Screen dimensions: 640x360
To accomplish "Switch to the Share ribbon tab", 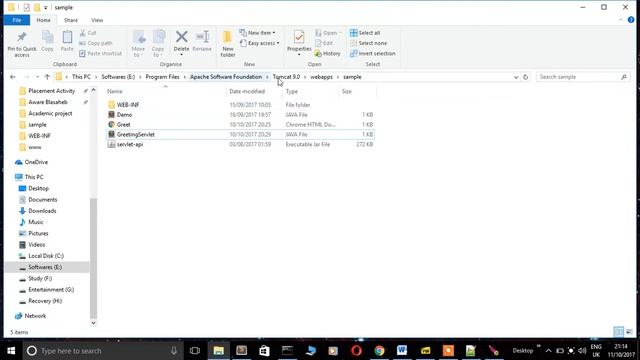I will coord(71,20).
